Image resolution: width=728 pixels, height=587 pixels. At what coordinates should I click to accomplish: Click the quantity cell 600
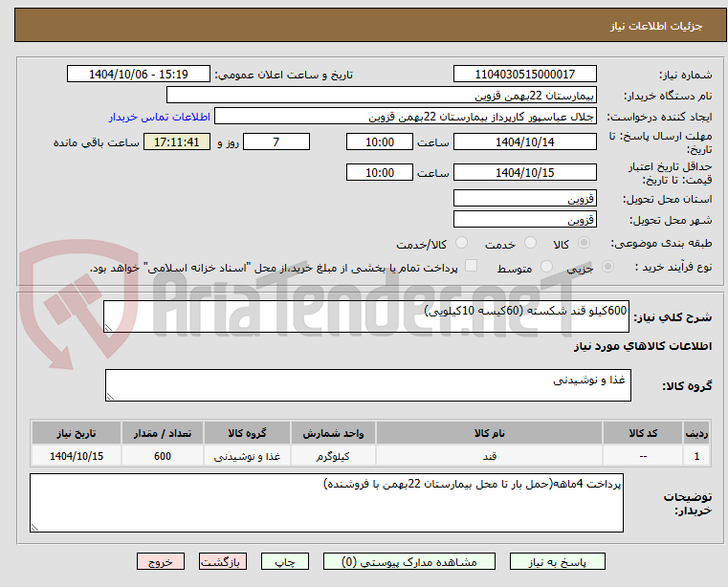tap(162, 456)
